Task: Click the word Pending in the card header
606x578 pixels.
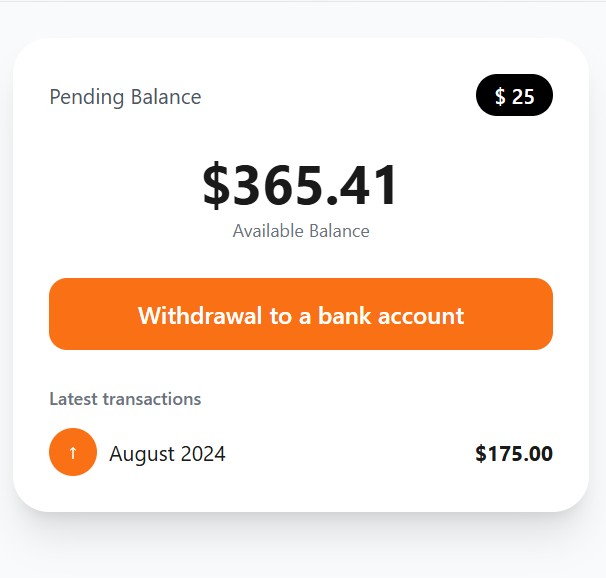Action: click(87, 97)
